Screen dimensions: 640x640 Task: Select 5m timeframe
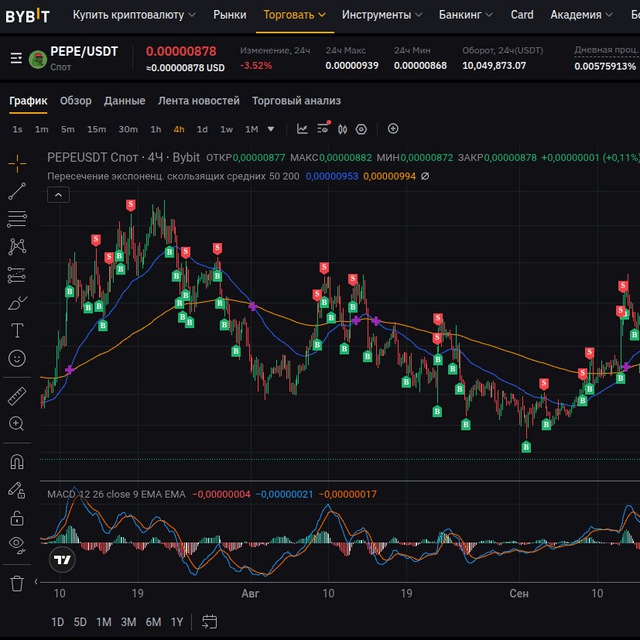pos(68,129)
